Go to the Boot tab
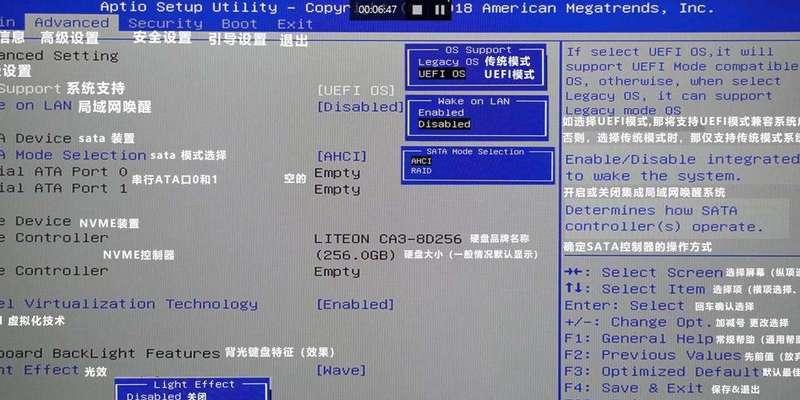The width and height of the screenshot is (800, 400). (x=239, y=23)
